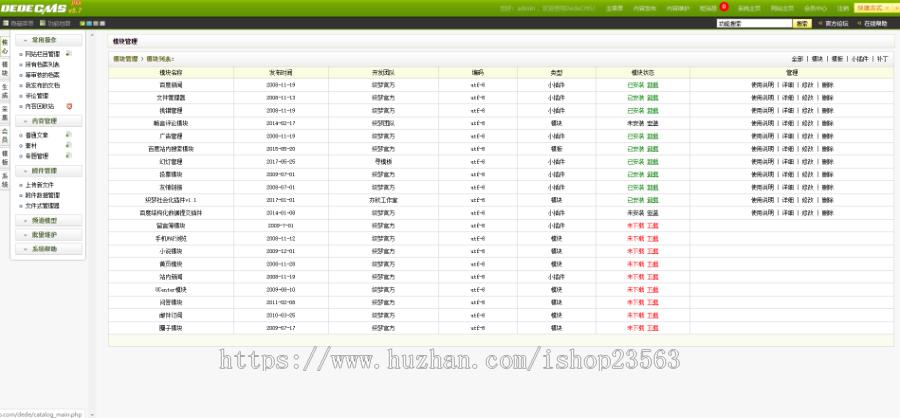Screen dimensions: 900x418
Task: Click module name 邮件订阅
Action: 171,315
